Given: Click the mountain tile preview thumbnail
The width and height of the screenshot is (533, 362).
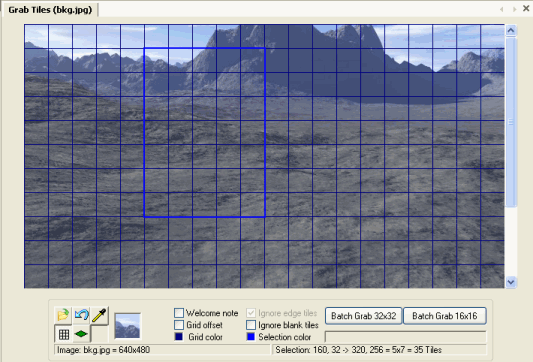Looking at the screenshot, I should pos(127,326).
